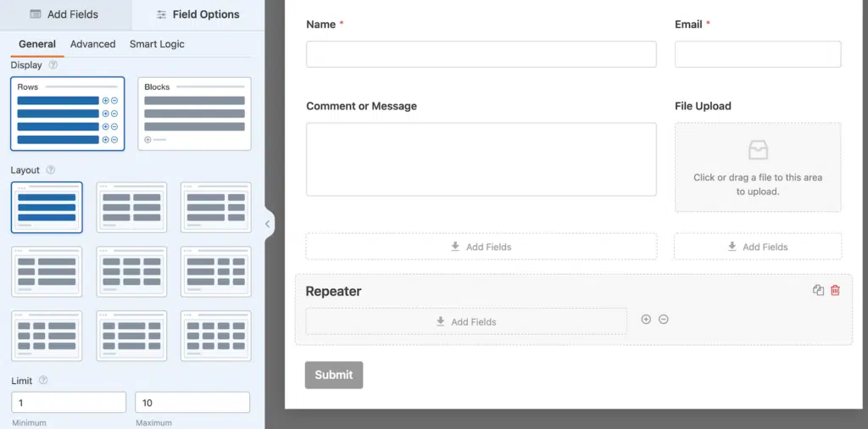Screen dimensions: 868x429
Task: Select the General sub-tab
Action: [37, 44]
